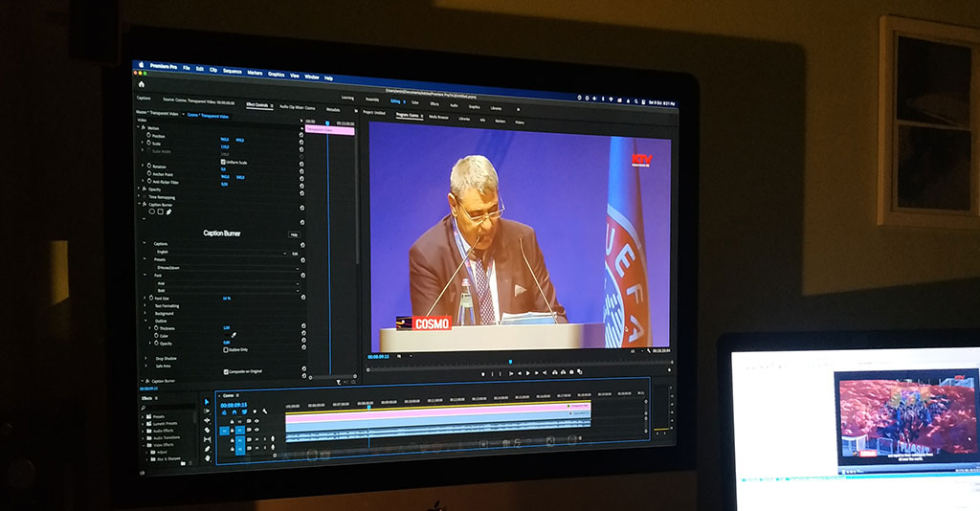The width and height of the screenshot is (980, 511).
Task: Open the Sequence menu in the menu bar
Action: coord(232,70)
